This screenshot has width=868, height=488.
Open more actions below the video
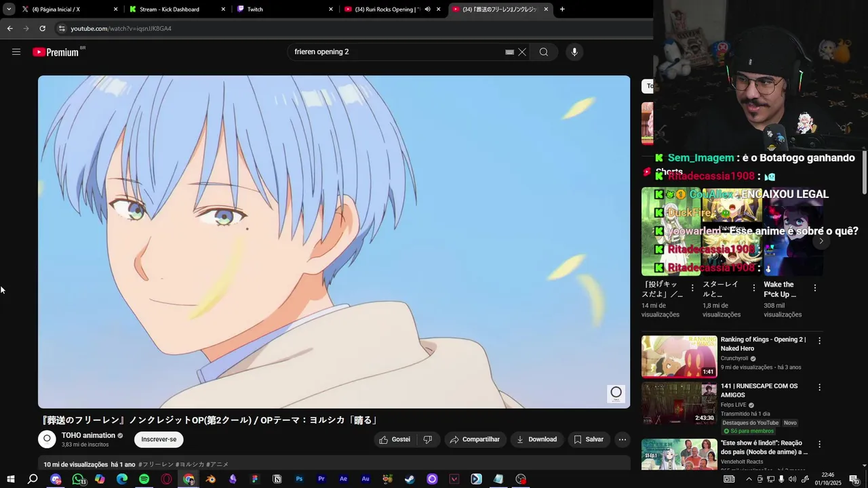622,439
